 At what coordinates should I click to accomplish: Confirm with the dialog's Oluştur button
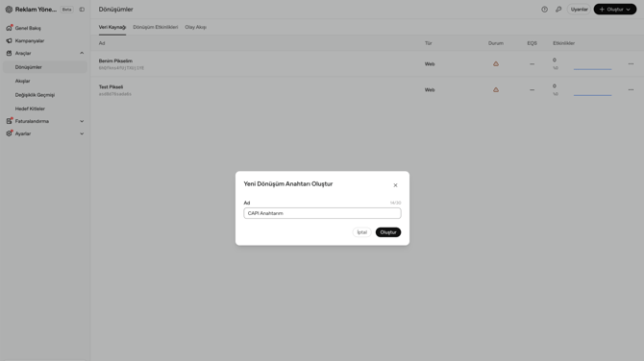pos(388,232)
